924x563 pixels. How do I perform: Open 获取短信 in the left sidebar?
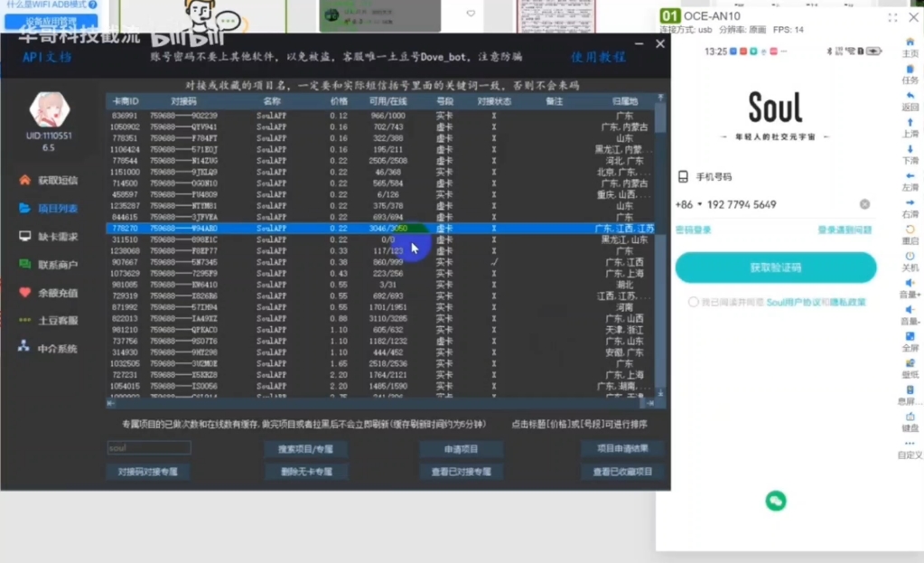48,181
